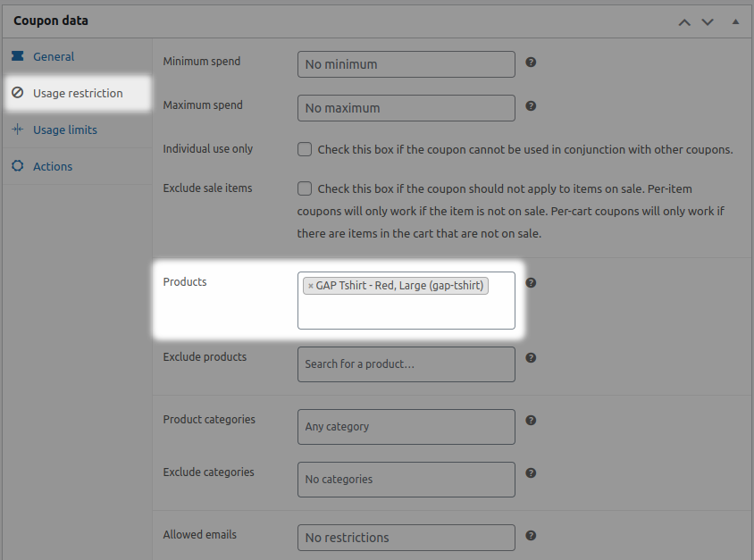Click the General tab bookmark icon
This screenshot has width=754, height=560.
[18, 55]
